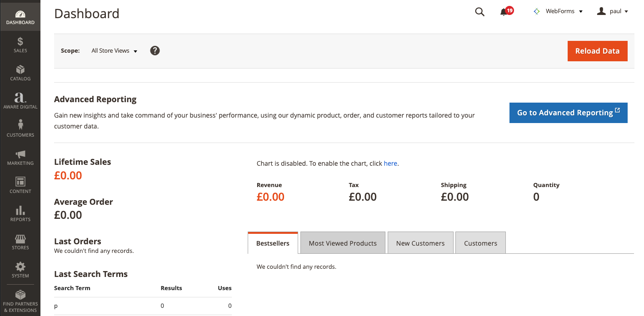Click the Quantity 0 value
The width and height of the screenshot is (644, 316).
pyautogui.click(x=536, y=197)
